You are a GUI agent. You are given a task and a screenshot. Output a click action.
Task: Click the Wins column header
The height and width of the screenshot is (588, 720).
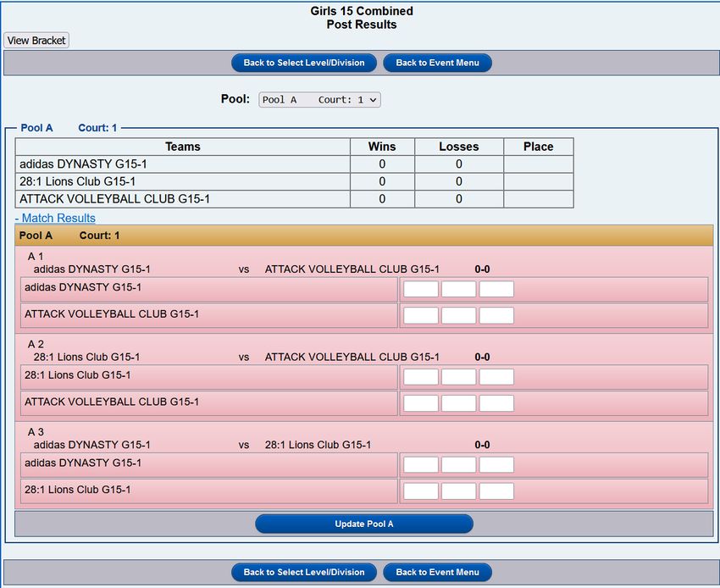coord(382,147)
